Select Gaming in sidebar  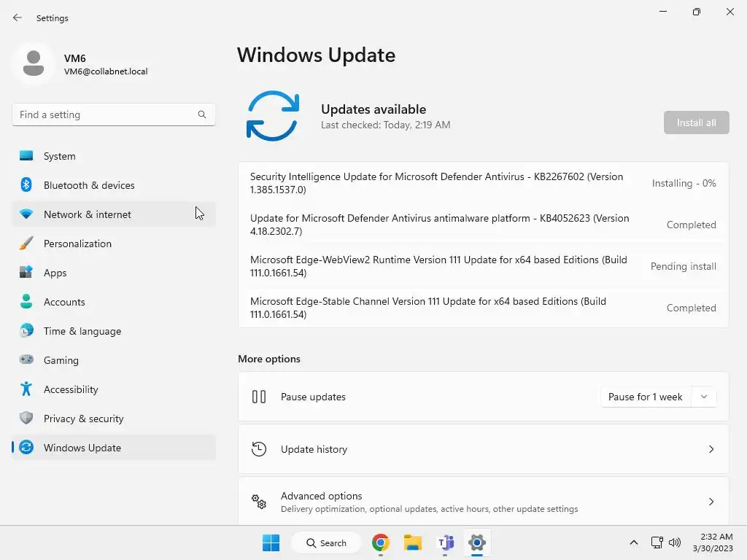(114, 359)
